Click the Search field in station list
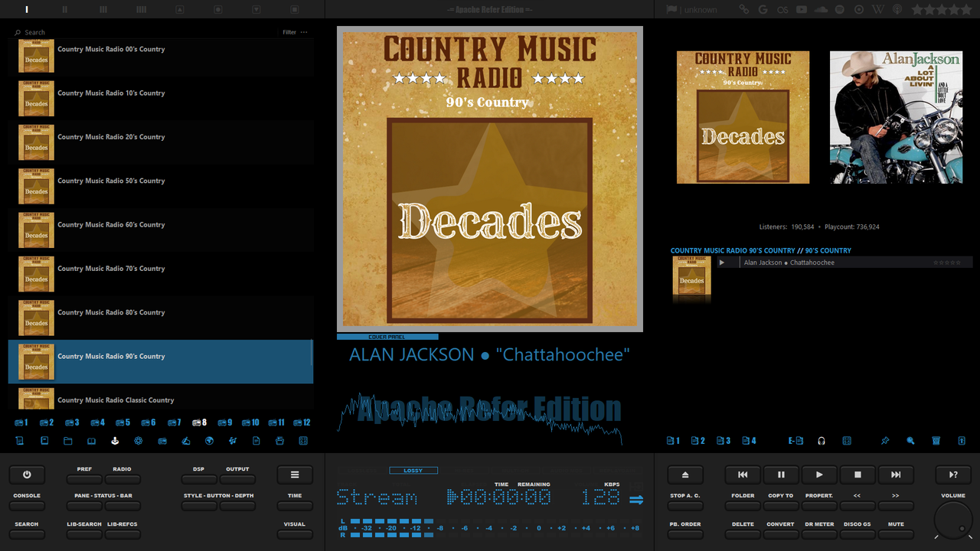980x551 pixels. pos(145,32)
